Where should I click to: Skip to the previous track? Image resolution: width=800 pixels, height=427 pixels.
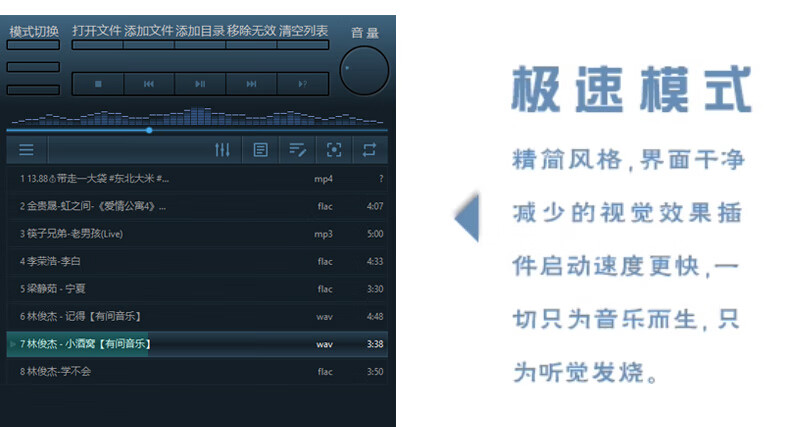click(x=149, y=84)
